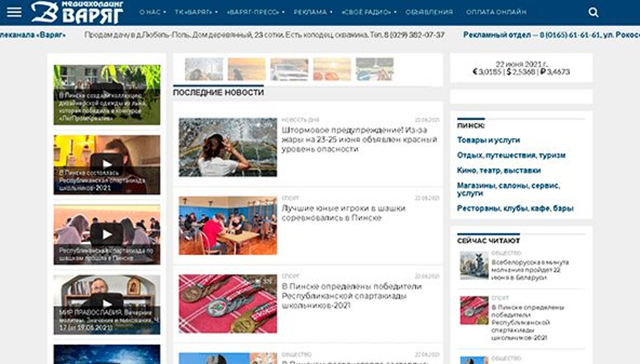
Task: Select the first carousel photo thumbnail
Action: tap(204, 69)
